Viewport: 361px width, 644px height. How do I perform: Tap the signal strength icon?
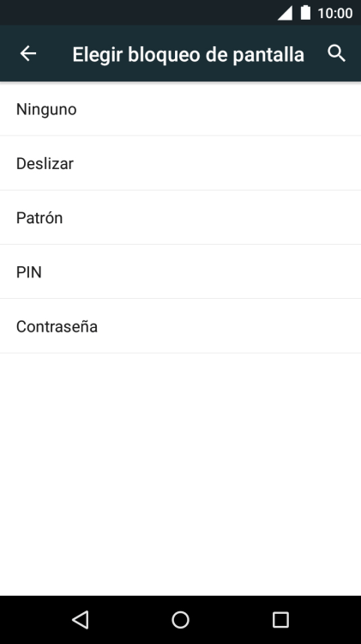285,13
